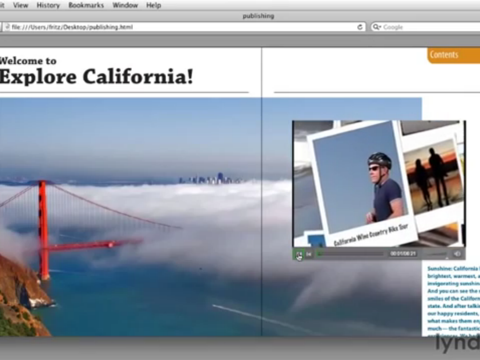Open Google search magnifier dropdown

377,27
